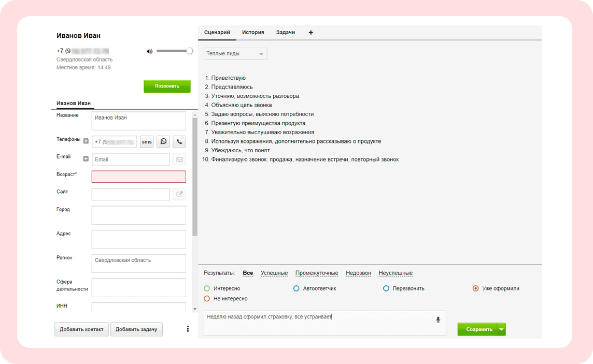Screen dimensions: 593x364
Task: Filter results by Недозвон
Action: click(x=359, y=273)
